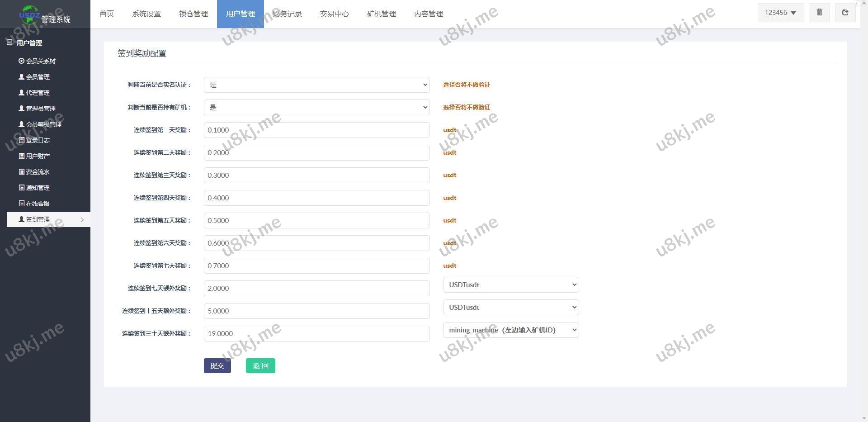
Task: Open 登录日志 sidebar entry
Action: (x=38, y=140)
